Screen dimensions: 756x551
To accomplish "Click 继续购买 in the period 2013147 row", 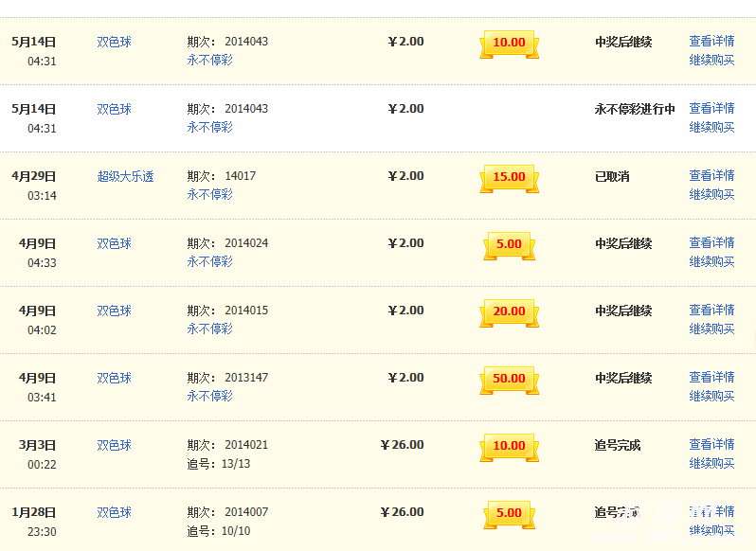I will 711,396.
